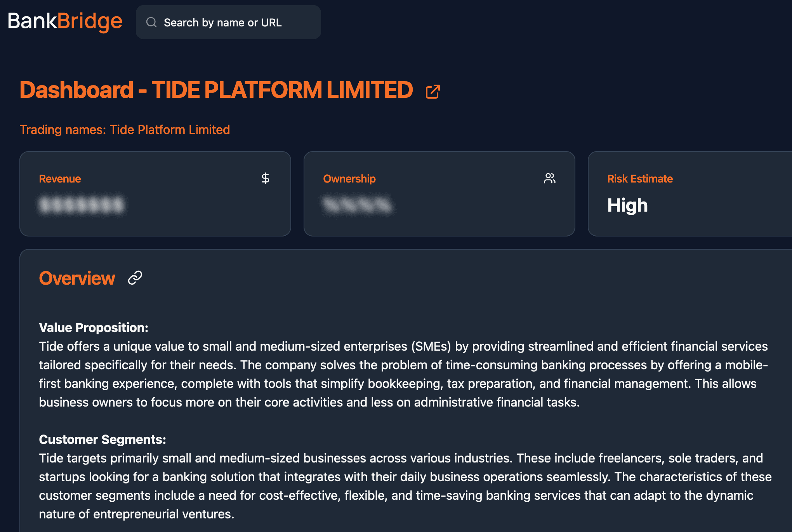This screenshot has width=792, height=532.
Task: Click the Overview section heading
Action: (x=77, y=278)
